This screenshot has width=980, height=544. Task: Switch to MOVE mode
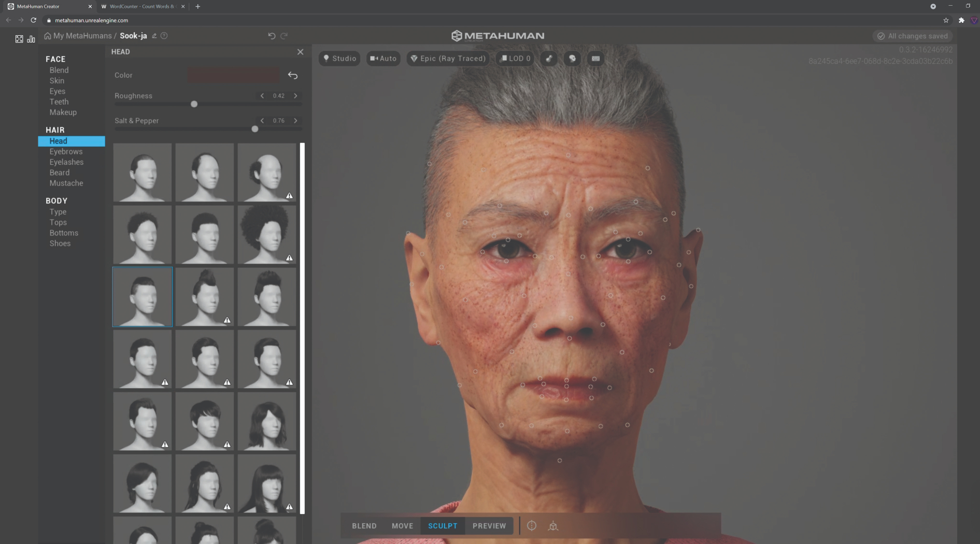click(403, 526)
